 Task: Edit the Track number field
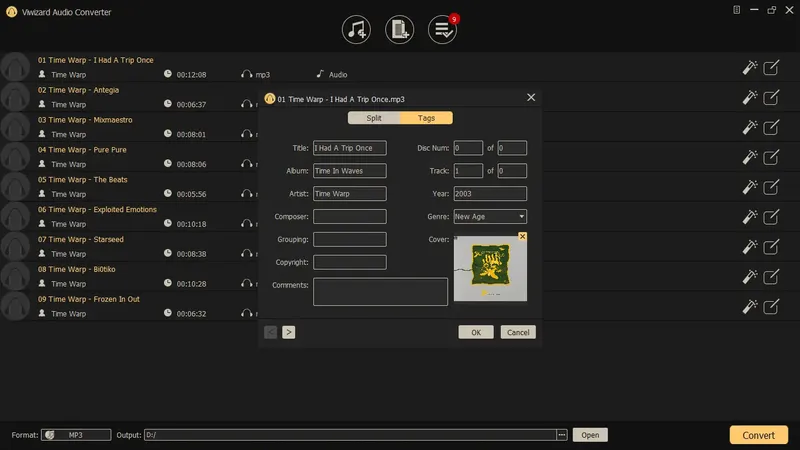[x=468, y=170]
